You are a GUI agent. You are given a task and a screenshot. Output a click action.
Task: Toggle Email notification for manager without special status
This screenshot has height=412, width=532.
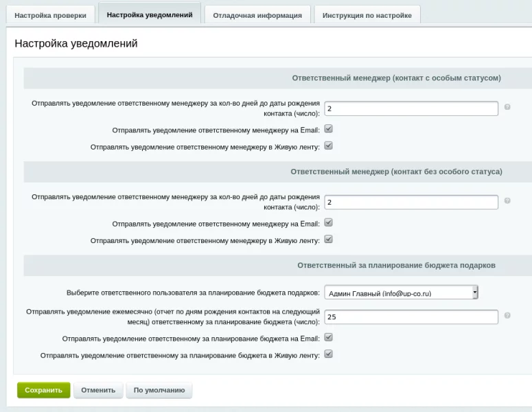328,222
